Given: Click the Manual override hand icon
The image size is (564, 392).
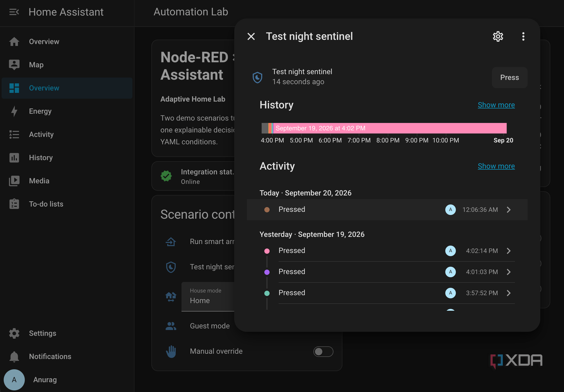Looking at the screenshot, I should tap(171, 352).
